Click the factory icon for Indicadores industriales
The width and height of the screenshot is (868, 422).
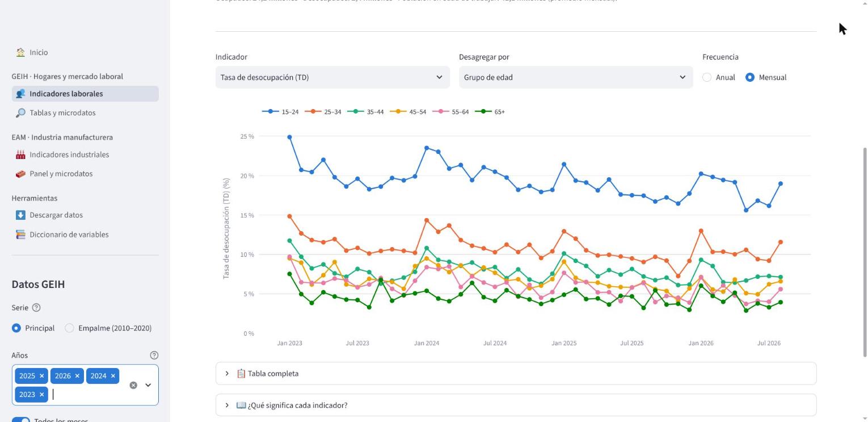point(20,154)
